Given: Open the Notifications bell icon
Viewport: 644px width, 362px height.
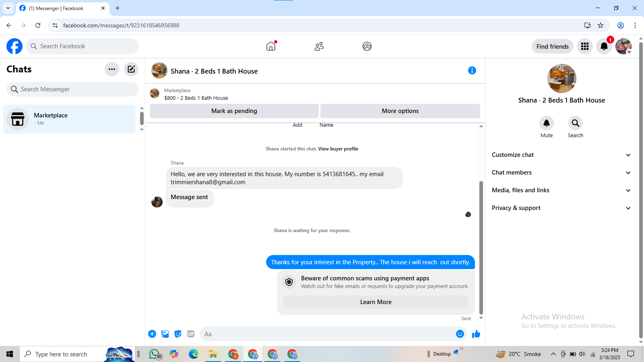Looking at the screenshot, I should (604, 46).
